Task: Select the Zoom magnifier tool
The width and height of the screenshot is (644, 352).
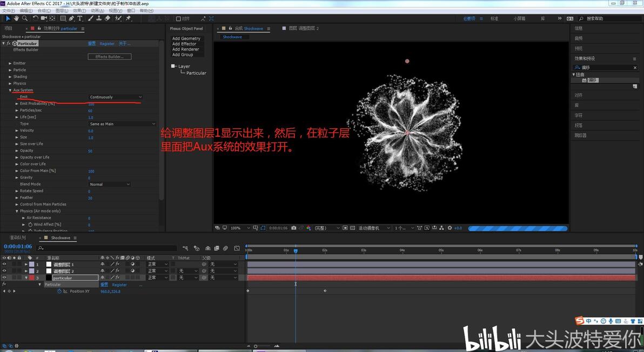Action: click(x=25, y=18)
